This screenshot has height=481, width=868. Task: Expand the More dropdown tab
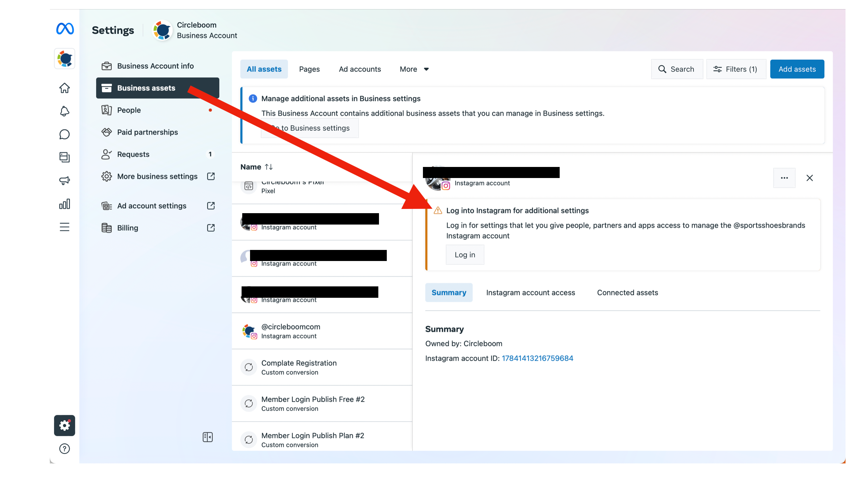414,69
